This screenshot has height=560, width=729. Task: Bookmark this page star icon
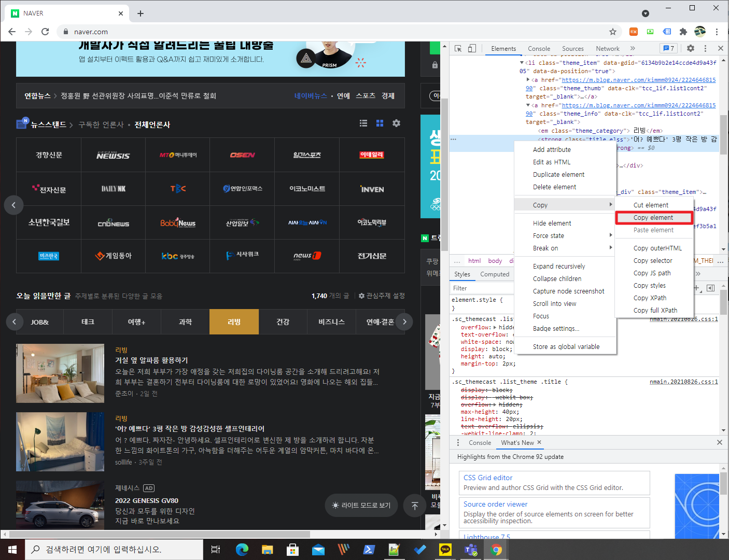612,32
